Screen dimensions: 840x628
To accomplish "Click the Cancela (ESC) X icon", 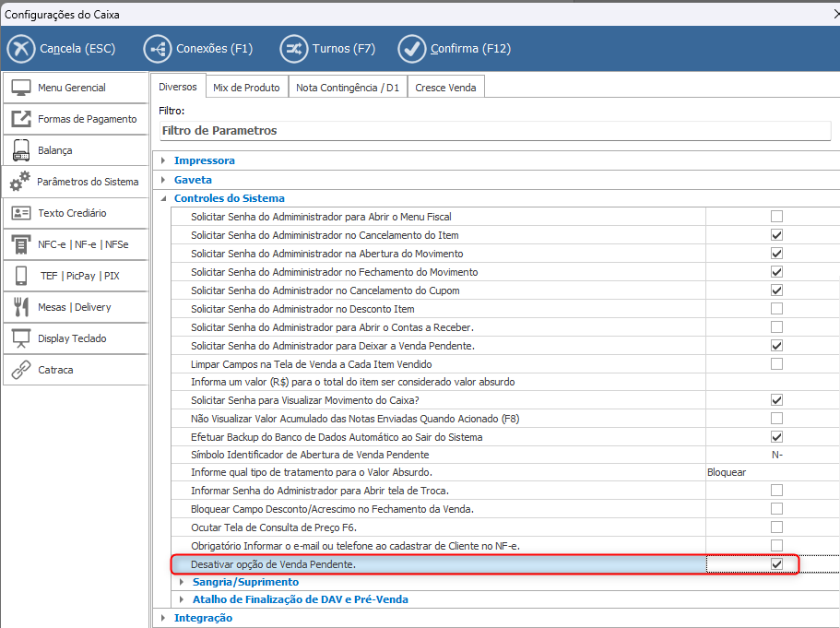I will [21, 49].
